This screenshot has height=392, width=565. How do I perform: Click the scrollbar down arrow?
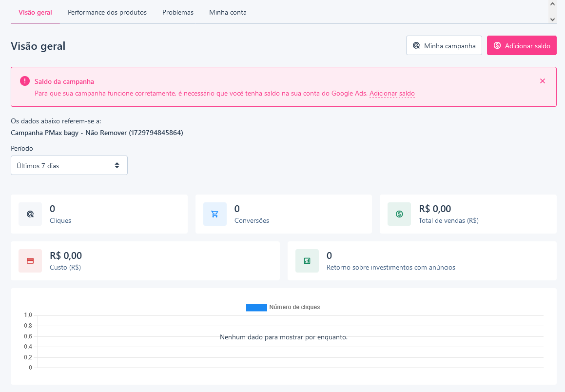[552, 20]
